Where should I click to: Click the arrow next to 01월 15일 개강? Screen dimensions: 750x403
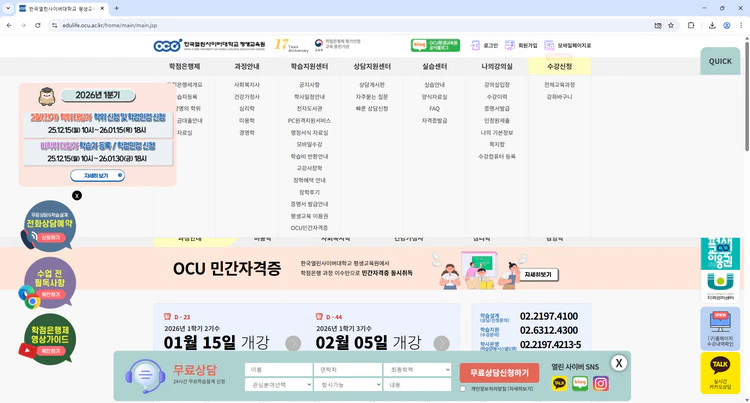tap(293, 343)
